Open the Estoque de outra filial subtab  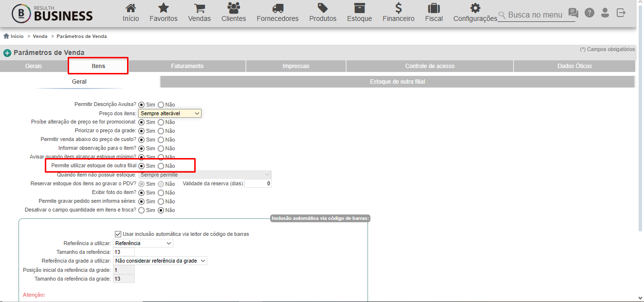coord(398,82)
